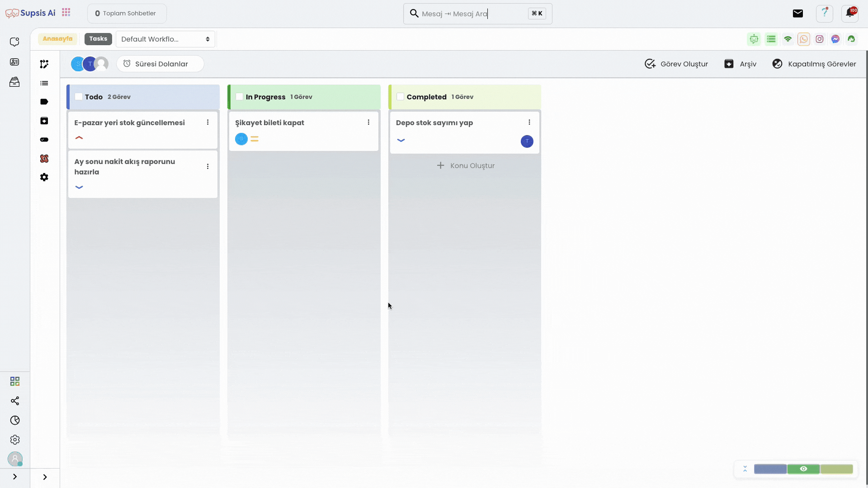868x488 pixels.
Task: Open the Default Workflow dropdown
Action: pos(165,39)
